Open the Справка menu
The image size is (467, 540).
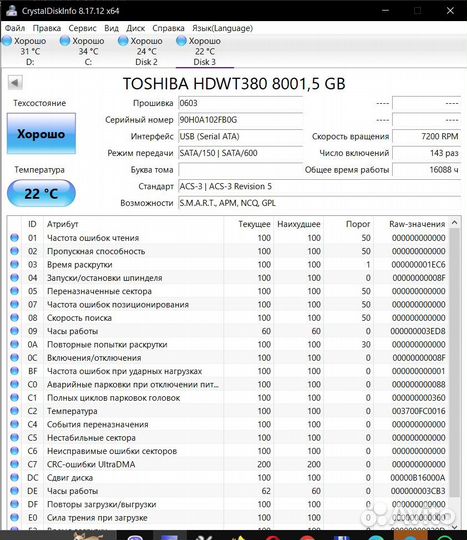(x=168, y=28)
